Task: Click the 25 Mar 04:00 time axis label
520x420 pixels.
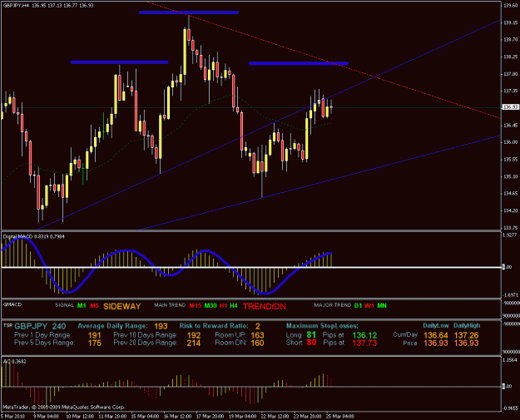Action: click(340, 417)
